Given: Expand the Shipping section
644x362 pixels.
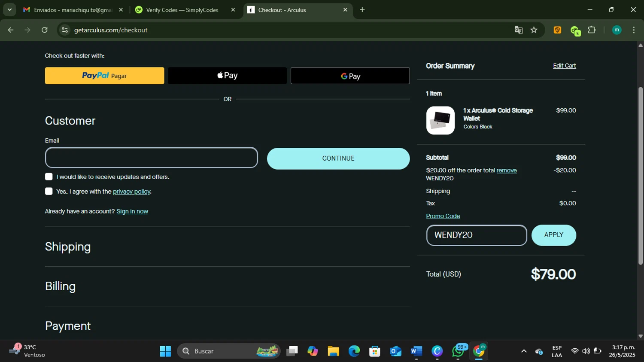Looking at the screenshot, I should coord(68,246).
